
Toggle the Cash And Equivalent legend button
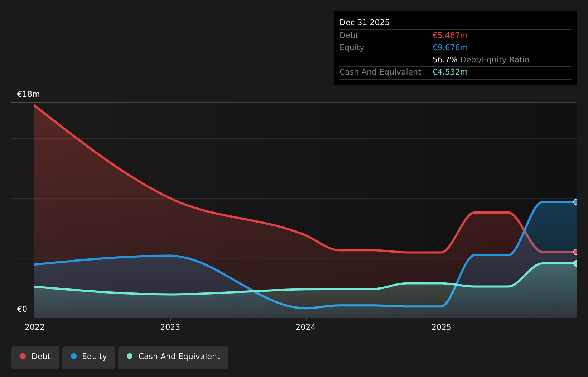coord(173,357)
